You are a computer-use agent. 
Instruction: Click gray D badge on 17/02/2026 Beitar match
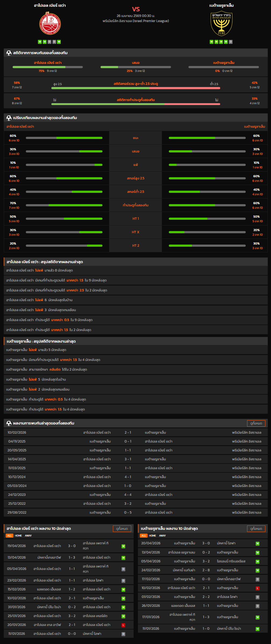(x=257, y=579)
